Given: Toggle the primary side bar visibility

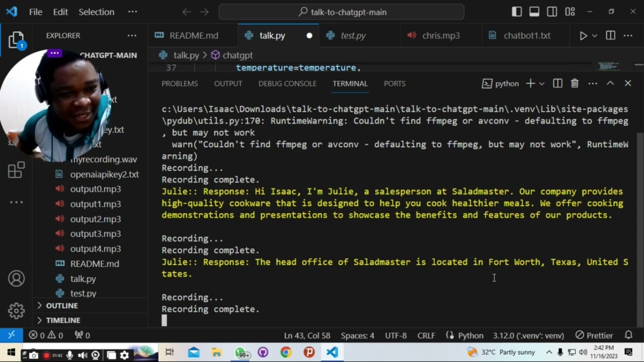Looking at the screenshot, I should pos(517,12).
